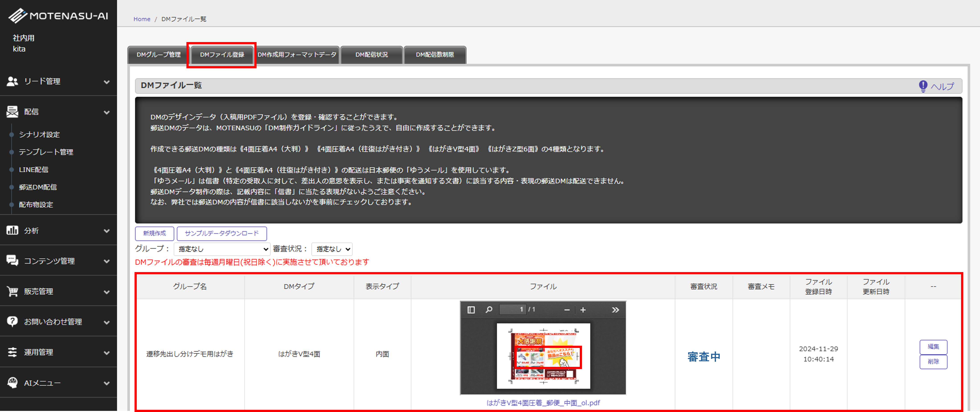Zoom out with PDF minus icon
The width and height of the screenshot is (980, 412).
[x=567, y=310]
